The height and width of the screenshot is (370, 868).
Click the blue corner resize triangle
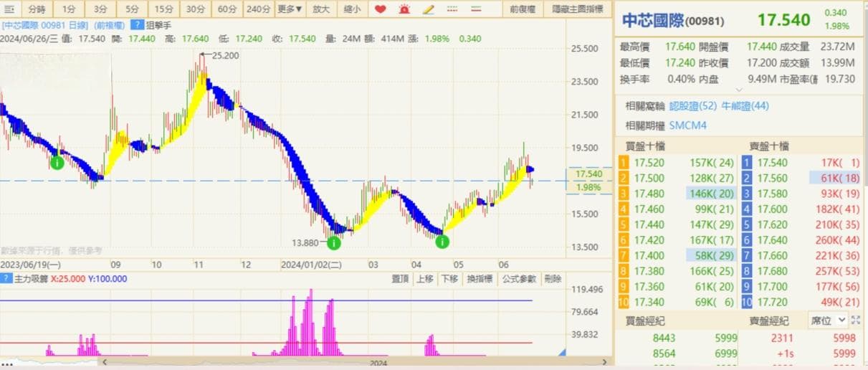point(563,351)
